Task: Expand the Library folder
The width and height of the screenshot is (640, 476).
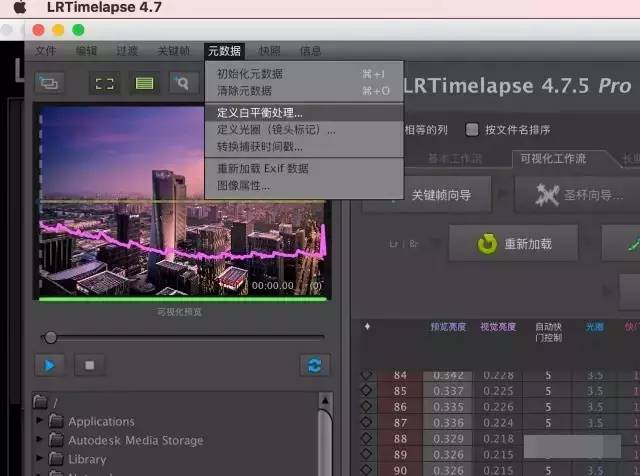Action: click(41, 459)
